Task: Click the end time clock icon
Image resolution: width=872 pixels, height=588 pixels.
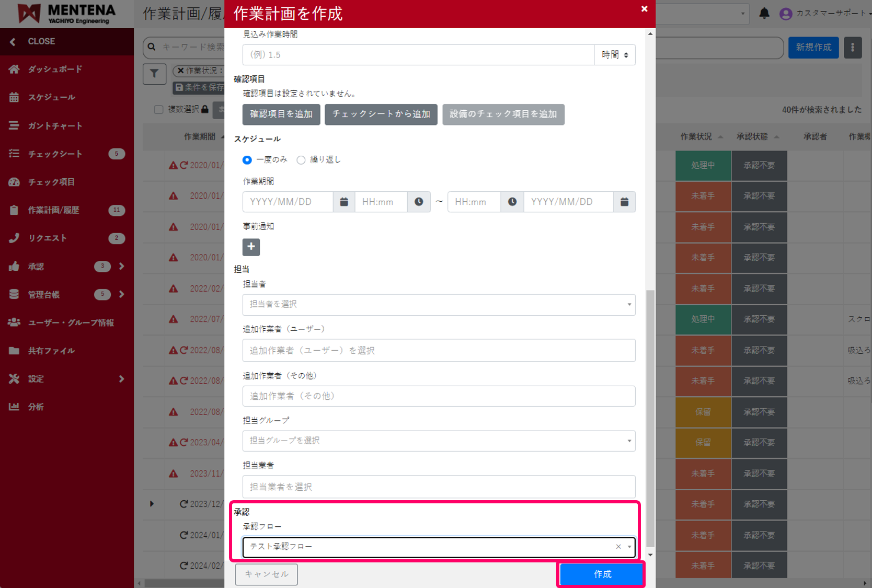Action: pyautogui.click(x=512, y=202)
